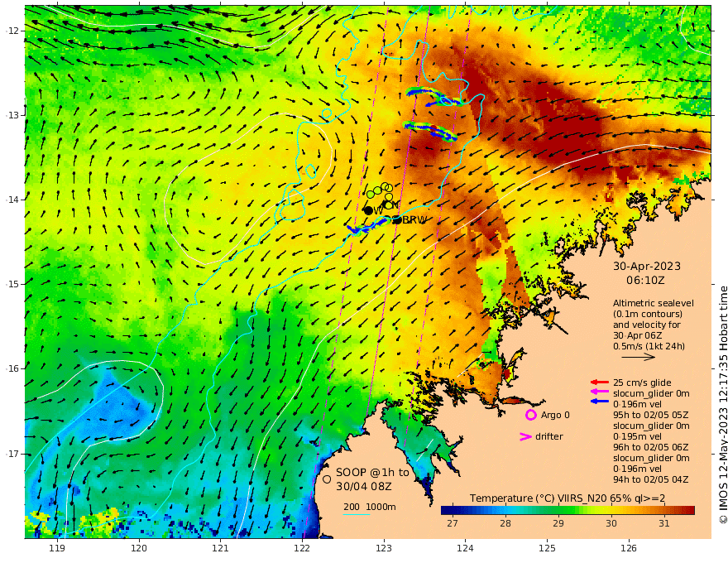
Task: Click the 30/04 08Z text
Action: [364, 486]
